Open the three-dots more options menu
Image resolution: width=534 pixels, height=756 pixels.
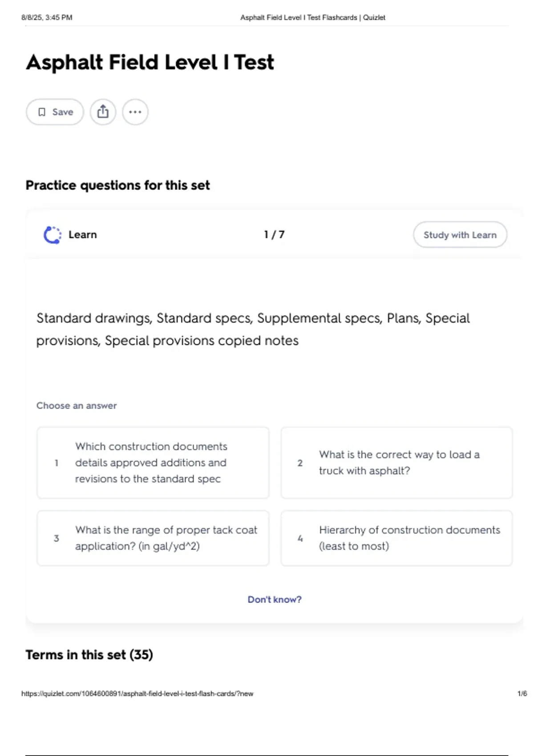click(x=135, y=112)
